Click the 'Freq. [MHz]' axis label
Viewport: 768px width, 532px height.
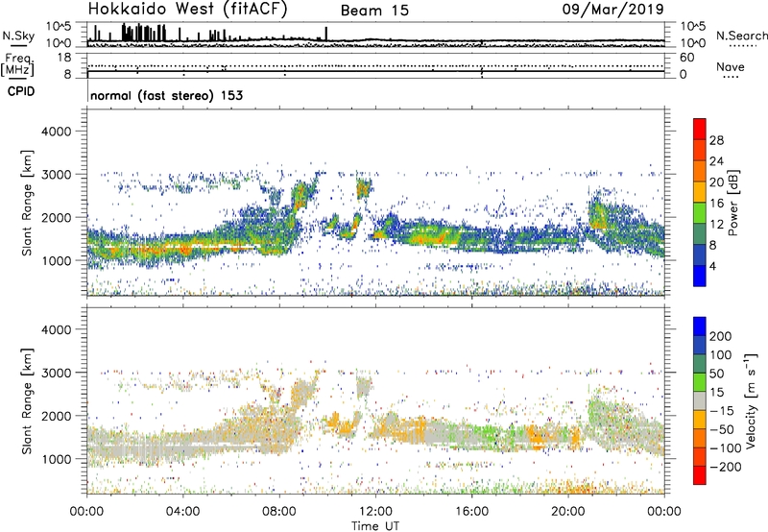pyautogui.click(x=17, y=65)
